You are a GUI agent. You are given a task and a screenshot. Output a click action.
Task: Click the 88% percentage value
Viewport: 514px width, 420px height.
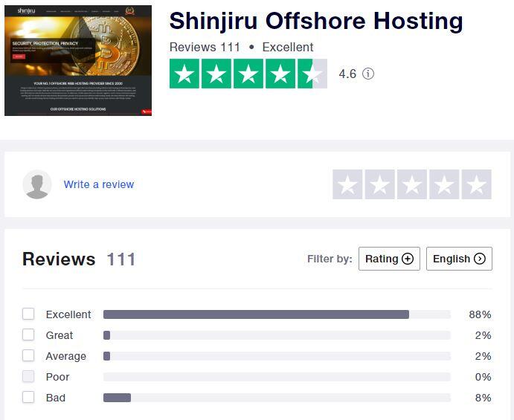[x=480, y=314]
